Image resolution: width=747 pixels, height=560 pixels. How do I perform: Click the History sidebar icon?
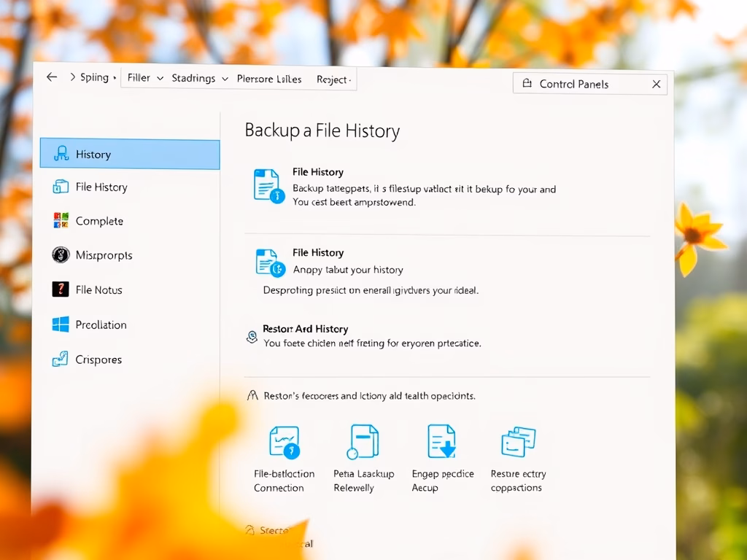pyautogui.click(x=61, y=153)
